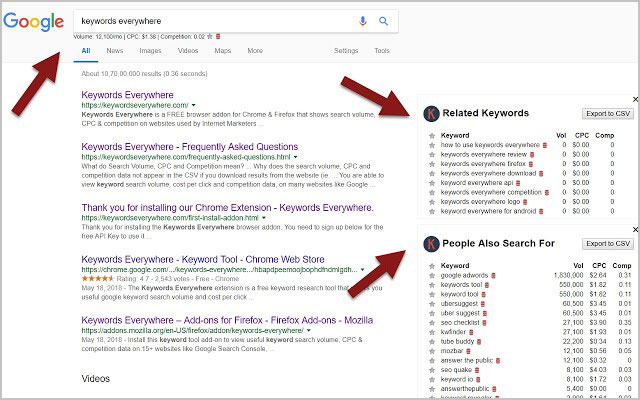Screen dimensions: 640x400
Task: Star 'keywords everywhere download' keyword
Action: point(432,173)
